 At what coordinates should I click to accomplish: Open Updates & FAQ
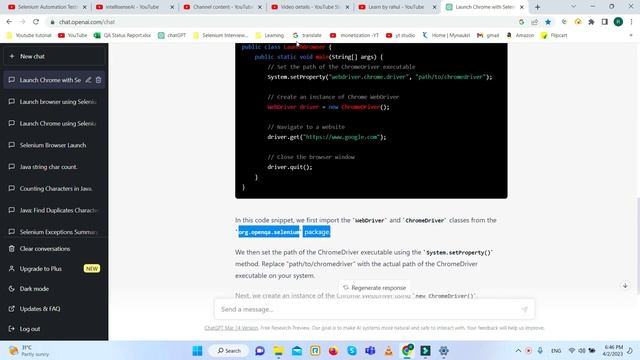pyautogui.click(x=54, y=309)
